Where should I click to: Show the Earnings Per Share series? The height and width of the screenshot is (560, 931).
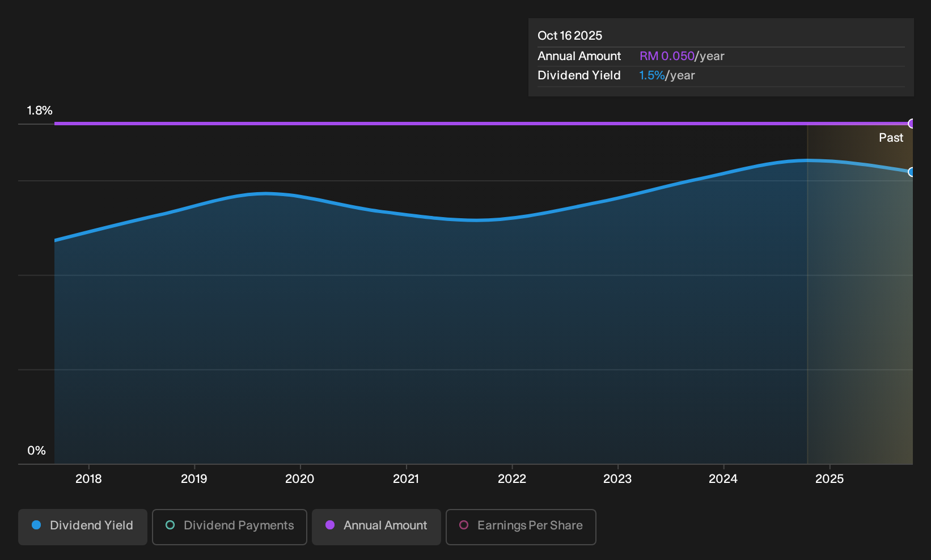521,527
